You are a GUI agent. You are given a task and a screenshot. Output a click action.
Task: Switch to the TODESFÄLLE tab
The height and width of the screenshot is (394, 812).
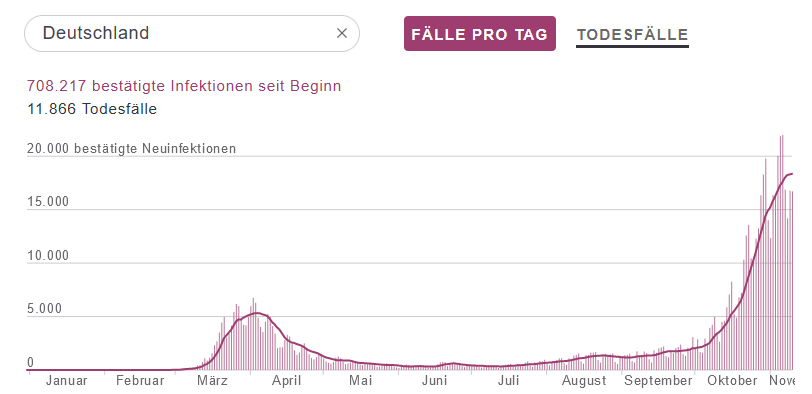pyautogui.click(x=632, y=35)
